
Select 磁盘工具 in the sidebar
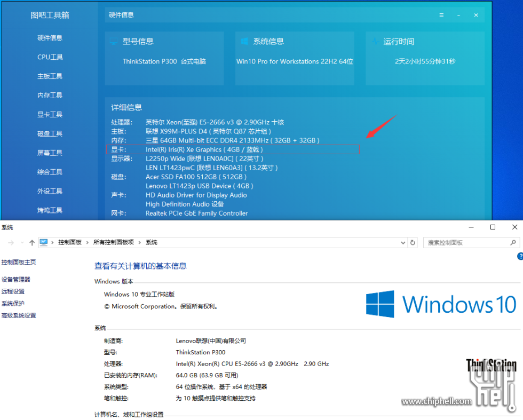coord(50,134)
